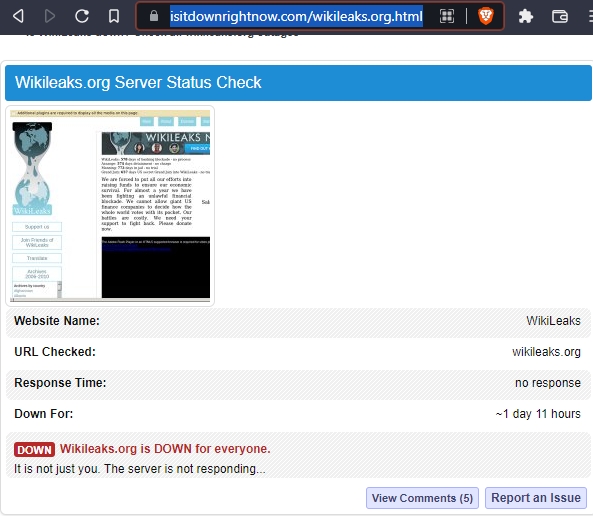Click the 'Response Time:' label
This screenshot has width=593, height=516.
pyautogui.click(x=60, y=383)
